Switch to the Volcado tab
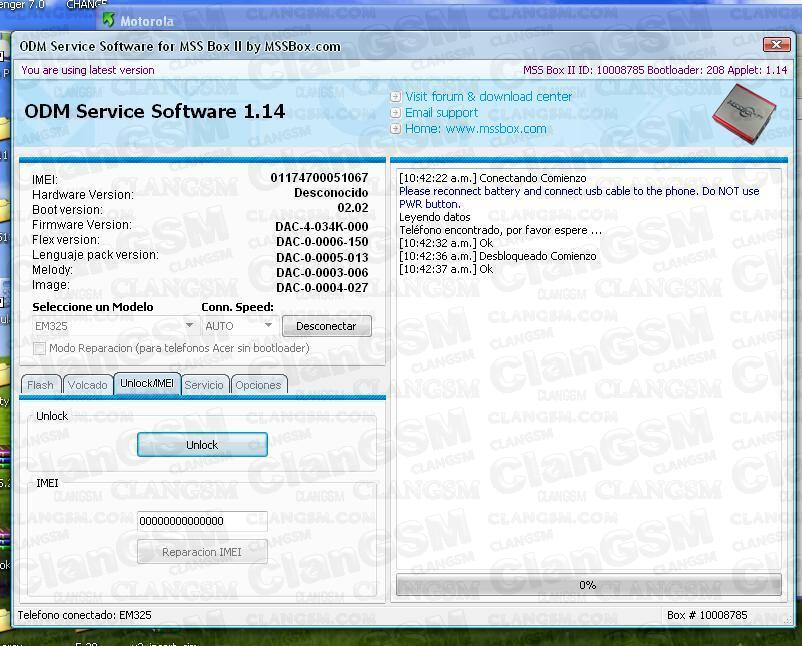The width and height of the screenshot is (802, 646). [87, 385]
